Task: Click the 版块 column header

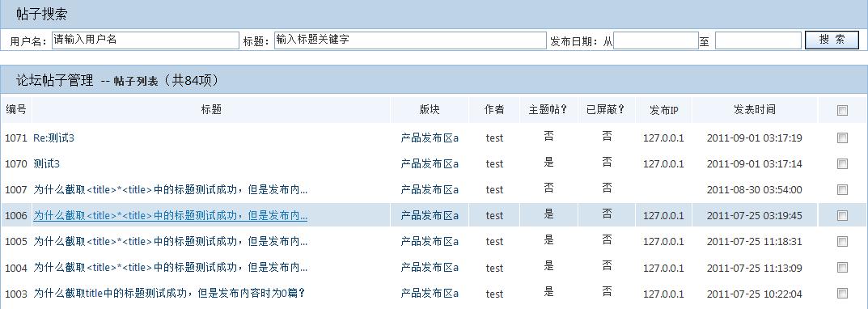Action: tap(430, 110)
